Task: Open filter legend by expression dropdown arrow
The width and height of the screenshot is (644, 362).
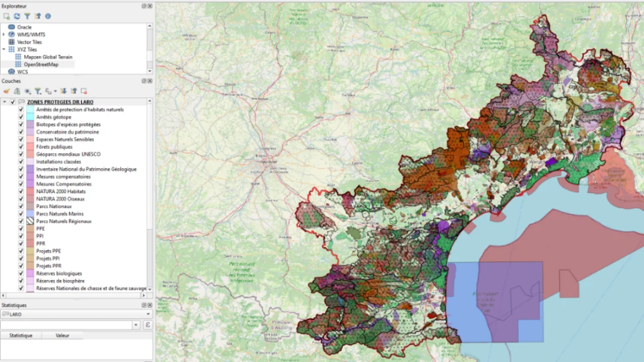Action: (x=55, y=91)
